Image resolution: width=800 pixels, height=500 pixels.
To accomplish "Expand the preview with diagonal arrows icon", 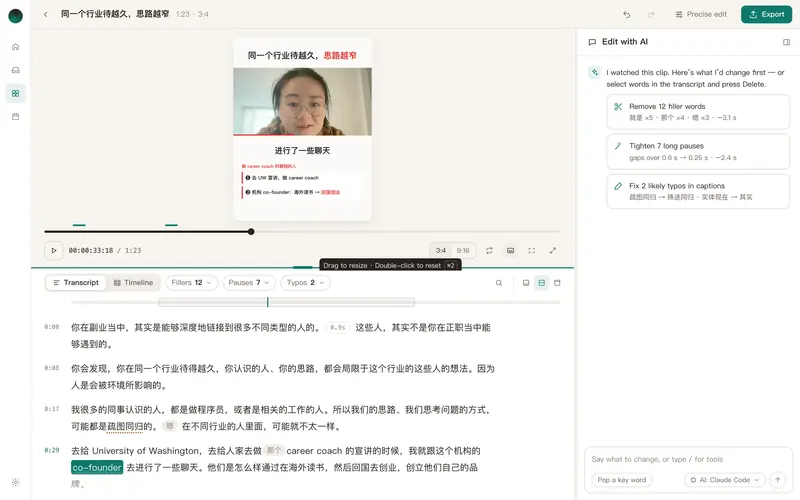I will click(x=553, y=251).
